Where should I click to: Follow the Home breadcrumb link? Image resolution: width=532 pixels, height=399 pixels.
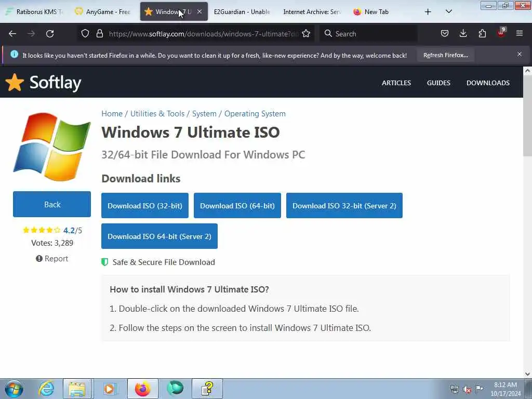click(112, 114)
